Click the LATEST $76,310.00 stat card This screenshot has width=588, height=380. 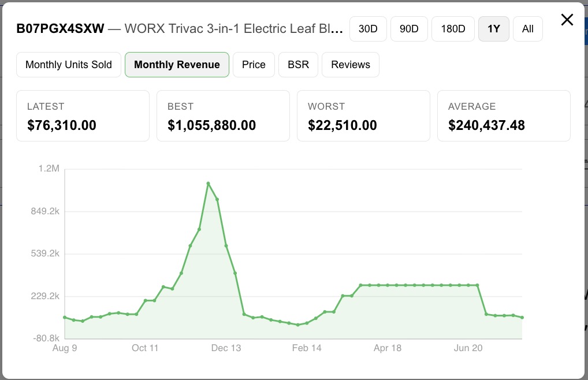[x=83, y=116]
